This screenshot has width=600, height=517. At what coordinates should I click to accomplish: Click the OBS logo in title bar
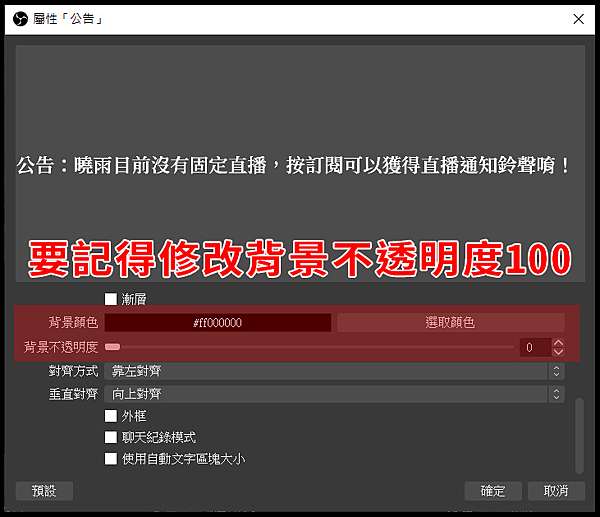[x=20, y=19]
